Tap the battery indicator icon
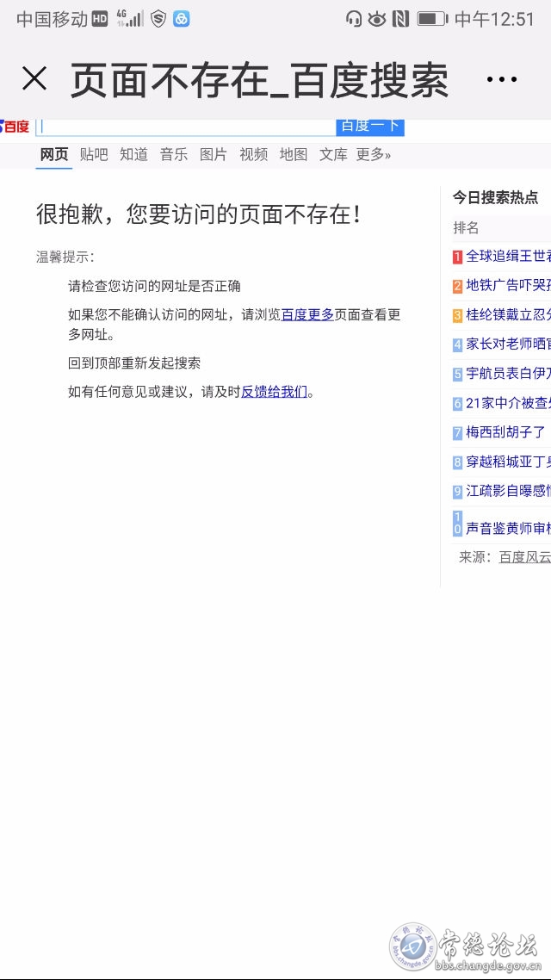The width and height of the screenshot is (551, 980). point(432,19)
